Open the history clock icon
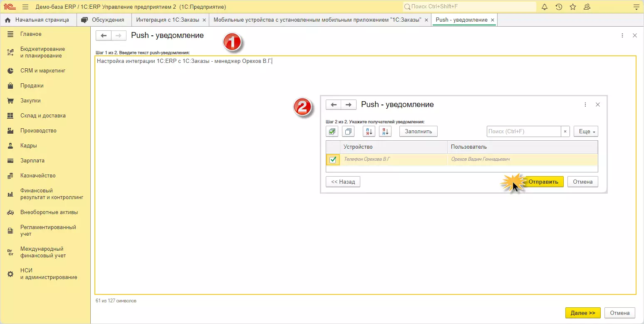This screenshot has height=324, width=644. (x=559, y=7)
